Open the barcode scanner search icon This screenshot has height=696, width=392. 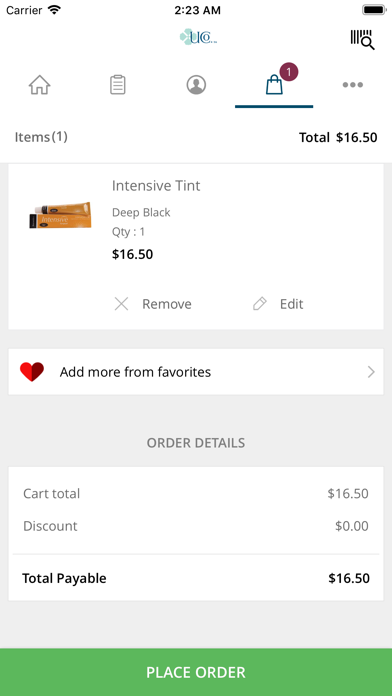pyautogui.click(x=363, y=40)
